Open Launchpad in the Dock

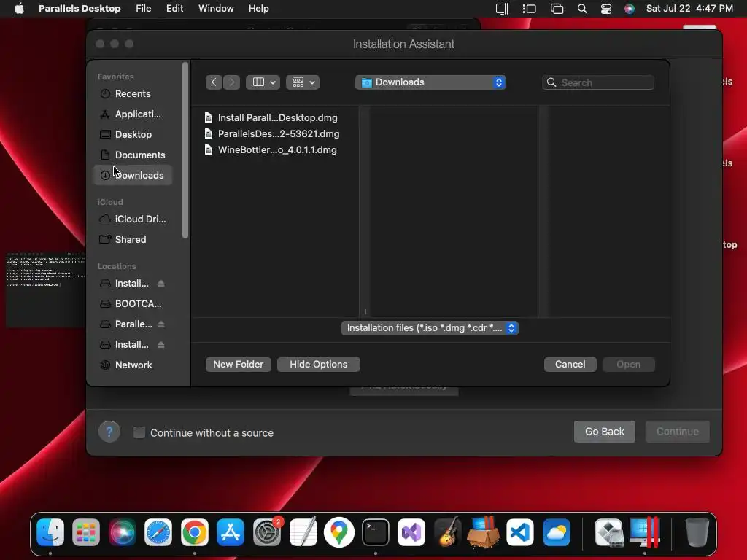(x=86, y=532)
